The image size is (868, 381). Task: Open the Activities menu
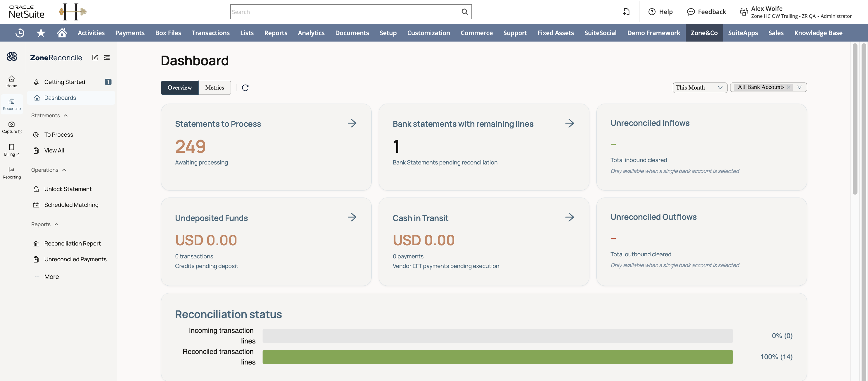point(91,33)
